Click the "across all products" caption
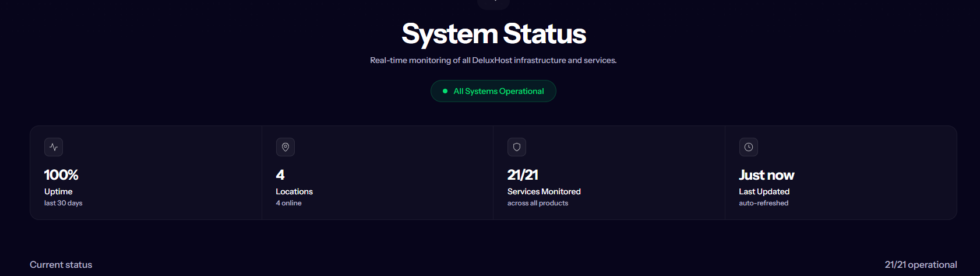Image resolution: width=980 pixels, height=276 pixels. tap(538, 203)
